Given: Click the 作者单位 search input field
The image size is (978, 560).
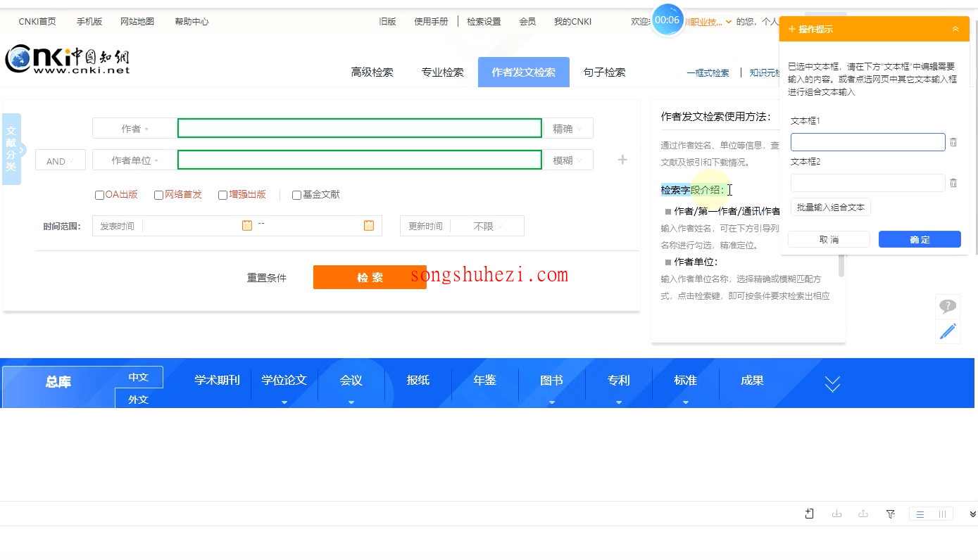Looking at the screenshot, I should tap(360, 160).
